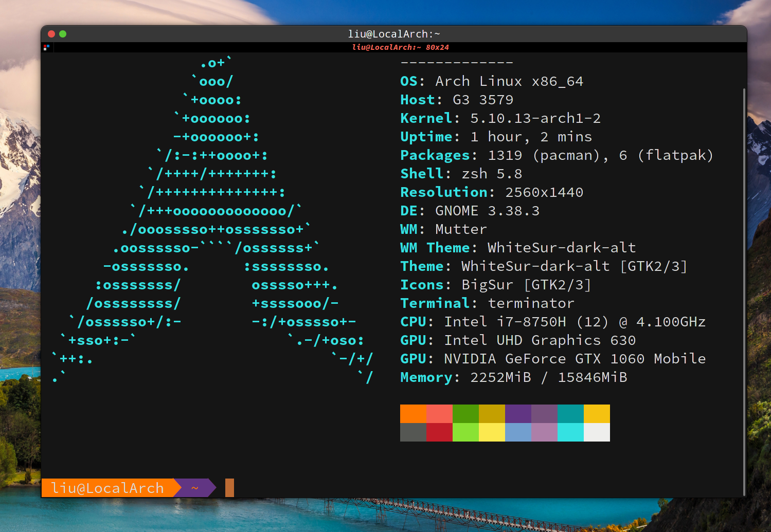This screenshot has height=532, width=771.
Task: Click the purple '~' directory prompt segment
Action: pos(195,488)
